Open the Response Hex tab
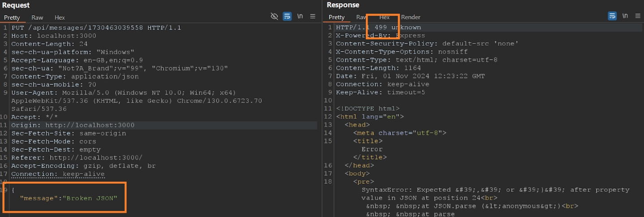Screen dimensions: 644x217 pos(384,17)
